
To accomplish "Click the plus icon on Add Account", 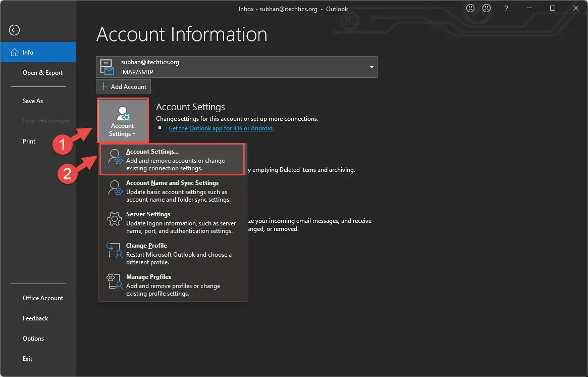I will tap(103, 87).
